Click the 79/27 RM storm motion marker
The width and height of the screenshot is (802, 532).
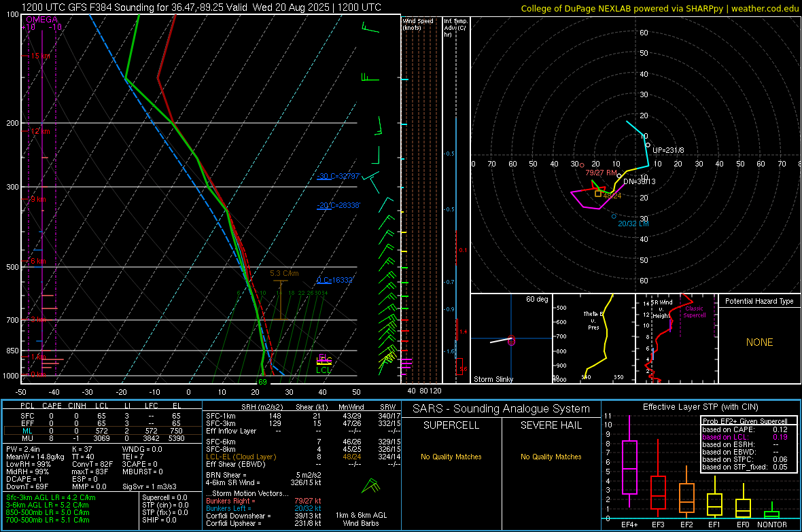click(x=601, y=173)
